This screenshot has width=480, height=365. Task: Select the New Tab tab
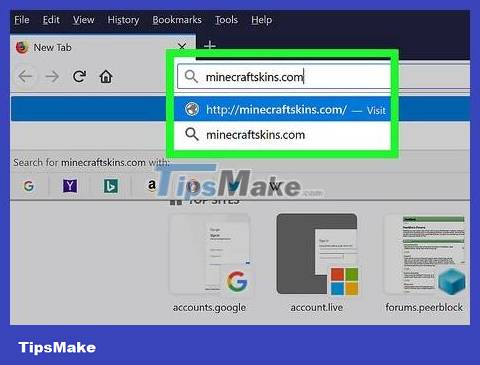point(103,48)
